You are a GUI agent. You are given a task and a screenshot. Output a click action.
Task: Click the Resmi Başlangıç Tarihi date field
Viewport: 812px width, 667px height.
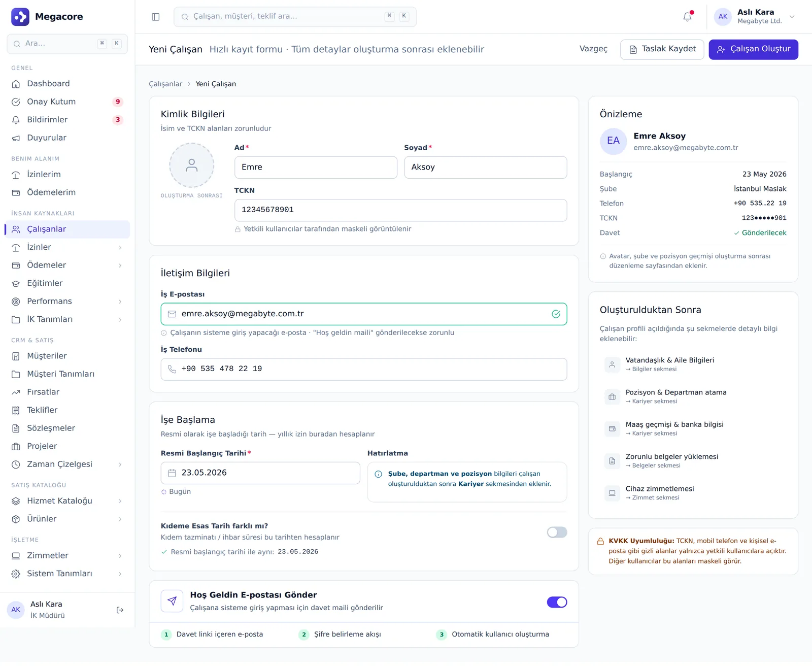coord(260,473)
